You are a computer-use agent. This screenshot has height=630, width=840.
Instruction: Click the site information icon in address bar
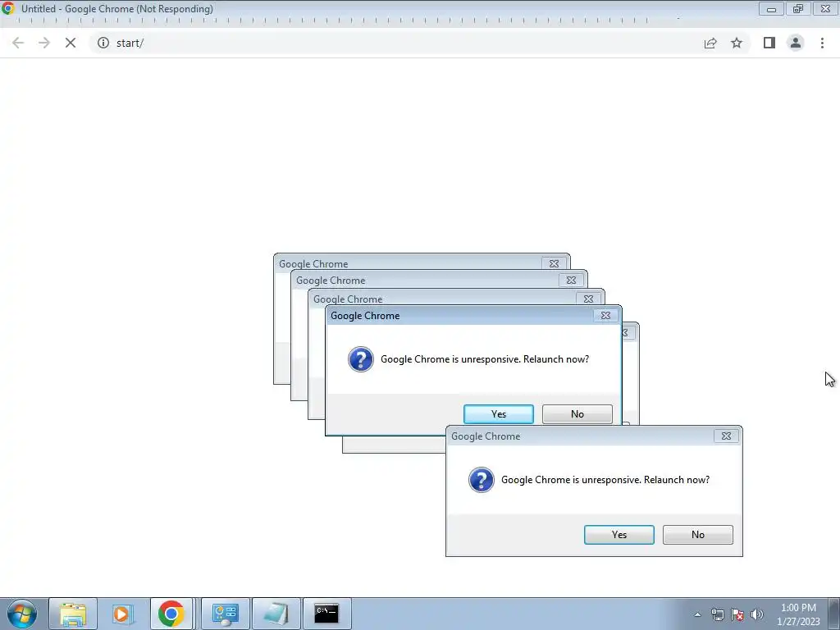pos(103,43)
